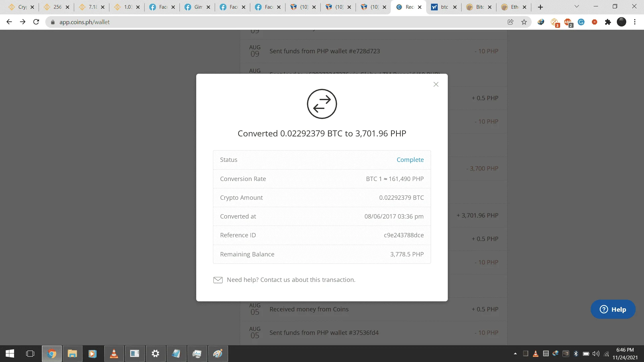644x362 pixels.
Task: Open File Explorer from the taskbar
Action: pos(72,354)
